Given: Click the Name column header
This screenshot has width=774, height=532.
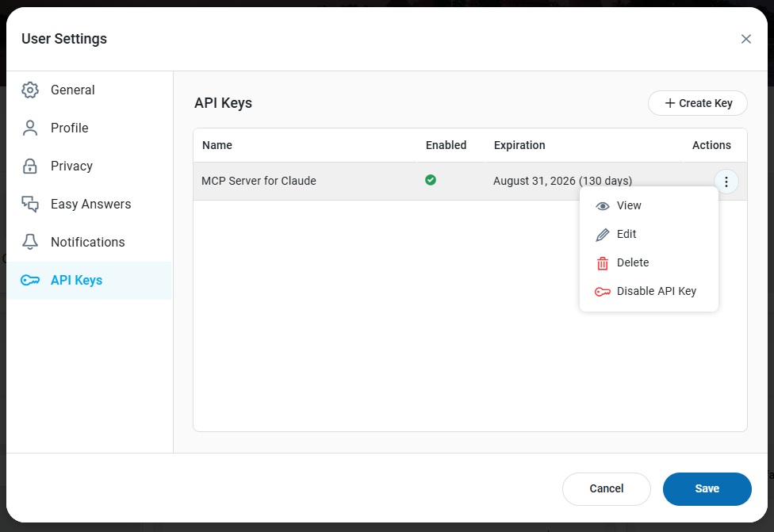Looking at the screenshot, I should tap(217, 145).
